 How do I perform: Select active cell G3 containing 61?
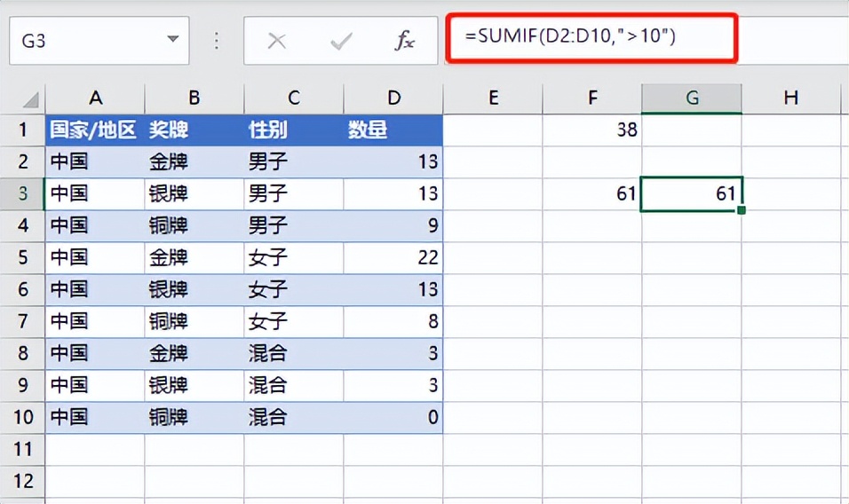coord(692,193)
